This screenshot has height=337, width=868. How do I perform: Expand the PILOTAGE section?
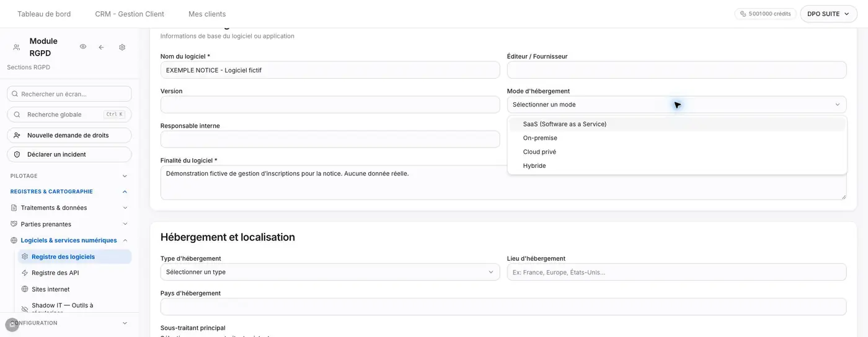[69, 176]
